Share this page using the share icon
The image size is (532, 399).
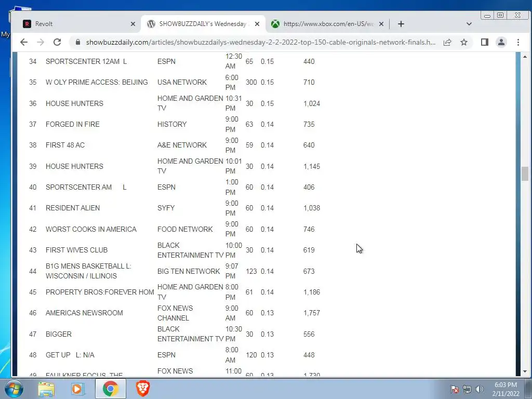tap(447, 42)
